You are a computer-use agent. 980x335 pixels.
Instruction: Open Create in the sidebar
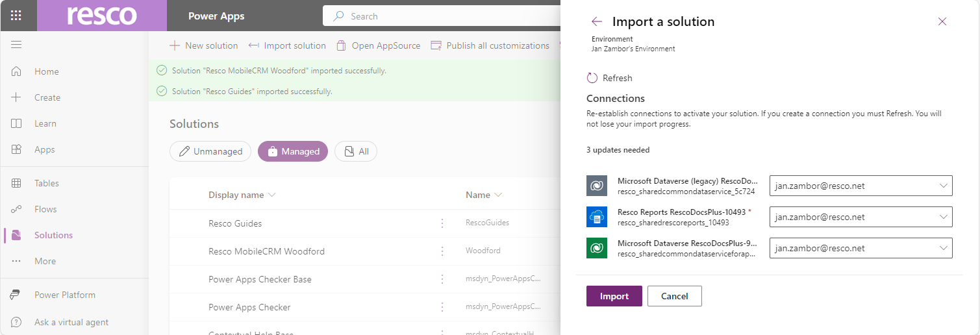tap(47, 97)
